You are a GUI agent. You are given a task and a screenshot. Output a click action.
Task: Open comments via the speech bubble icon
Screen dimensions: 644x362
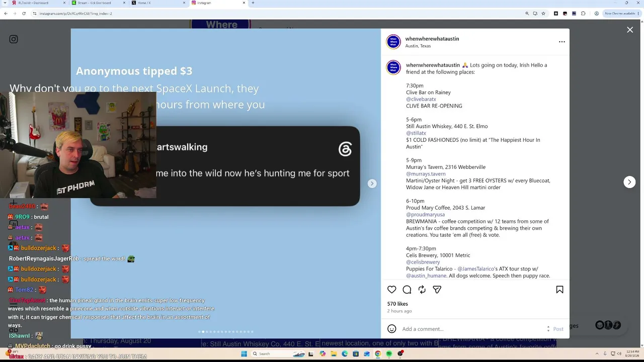point(407,290)
